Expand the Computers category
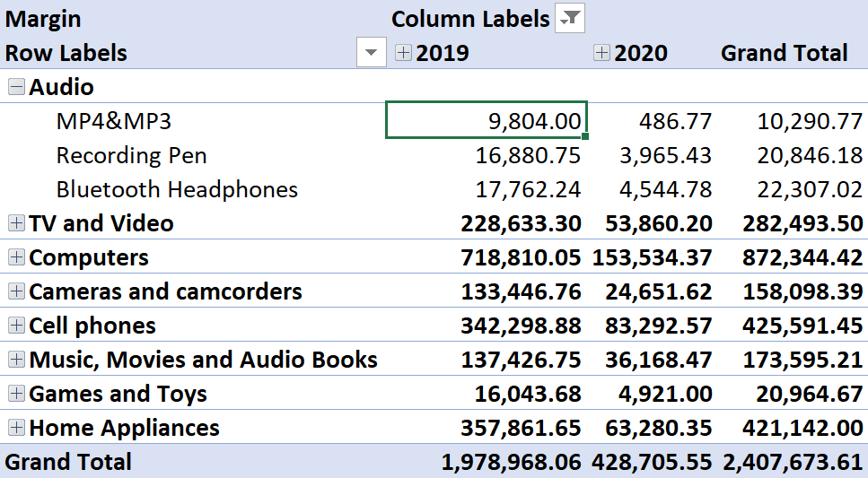 click(x=17, y=256)
